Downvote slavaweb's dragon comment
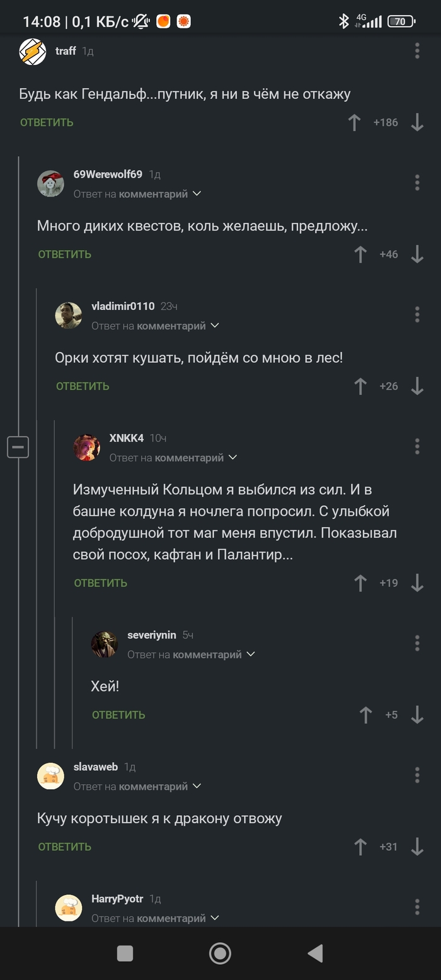The height and width of the screenshot is (980, 441). [x=417, y=847]
